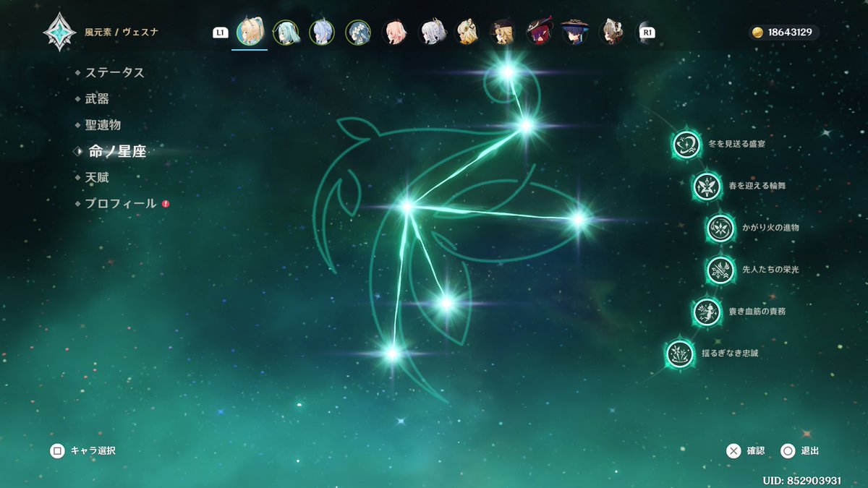Screen dimensions: 868x488
Task: Open the 冬を見送る盛宴 constellation node
Action: tap(686, 145)
